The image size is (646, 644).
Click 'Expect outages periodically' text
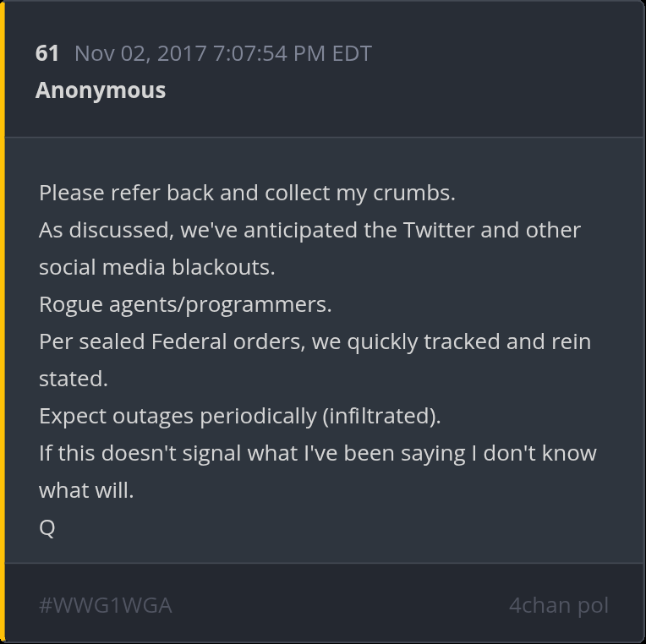[x=178, y=417]
